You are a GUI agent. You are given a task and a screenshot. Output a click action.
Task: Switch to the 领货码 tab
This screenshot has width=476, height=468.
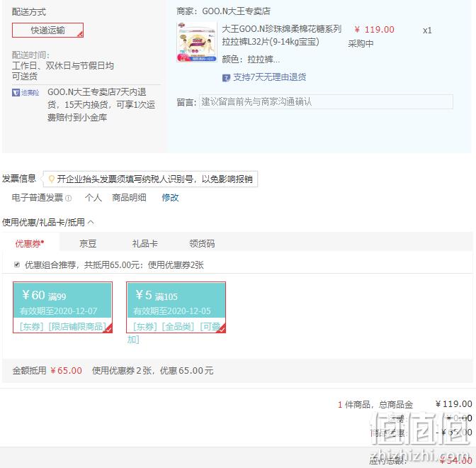coord(202,243)
